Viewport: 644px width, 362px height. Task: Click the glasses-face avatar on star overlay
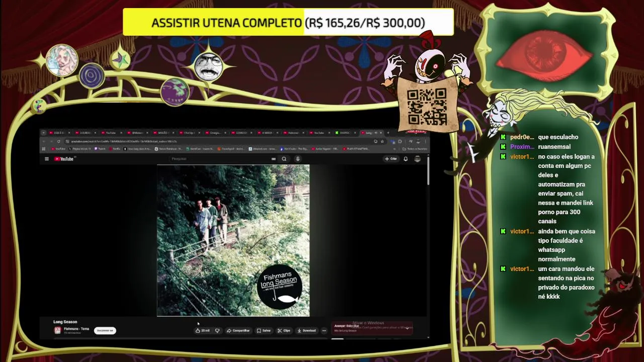(208, 67)
